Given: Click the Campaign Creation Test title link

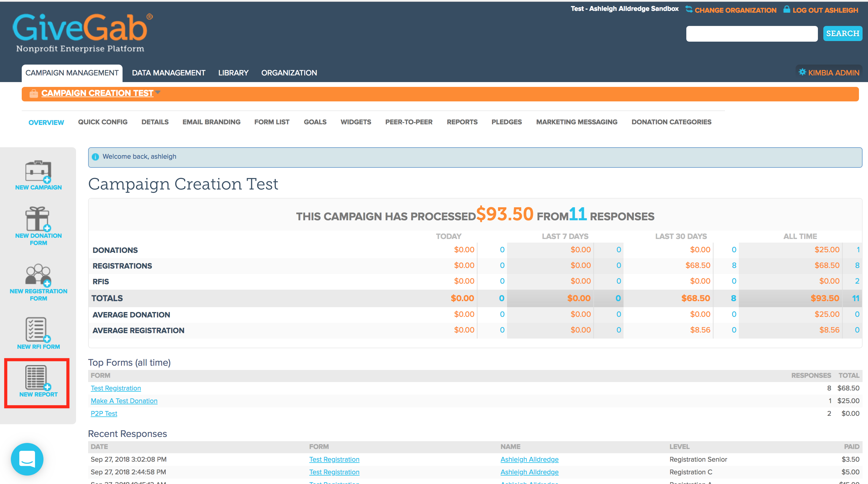Looking at the screenshot, I should click(97, 93).
